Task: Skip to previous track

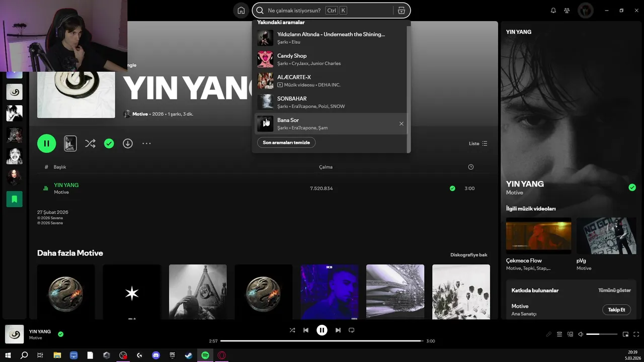Action: (306, 330)
